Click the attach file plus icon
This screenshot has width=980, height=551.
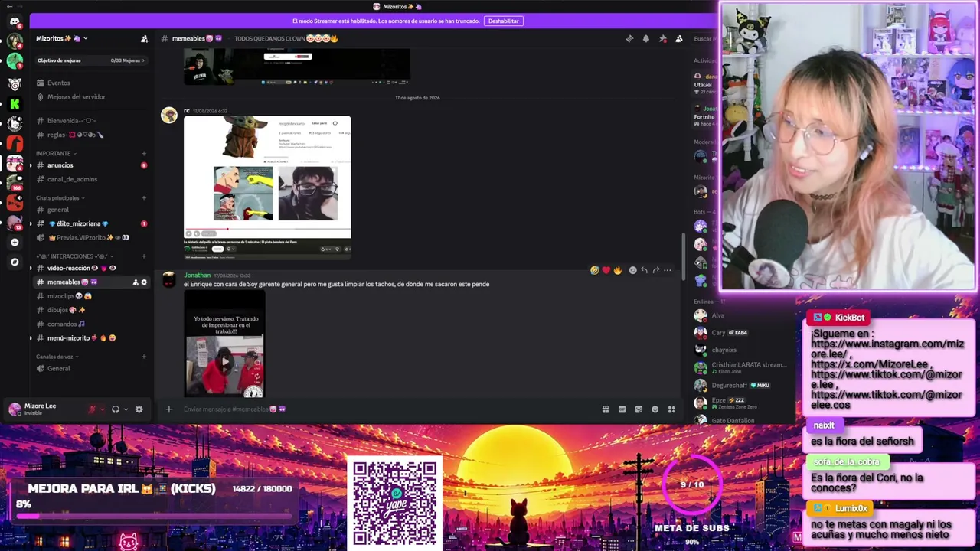(x=169, y=409)
